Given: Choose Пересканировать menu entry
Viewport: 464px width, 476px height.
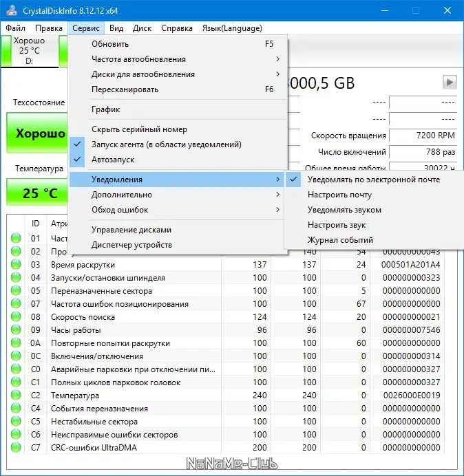Looking at the screenshot, I should click(x=178, y=89).
